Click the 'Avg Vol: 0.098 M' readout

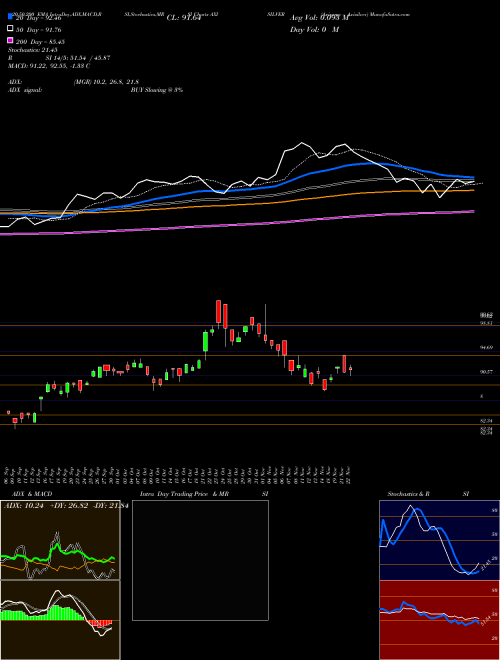(319, 18)
